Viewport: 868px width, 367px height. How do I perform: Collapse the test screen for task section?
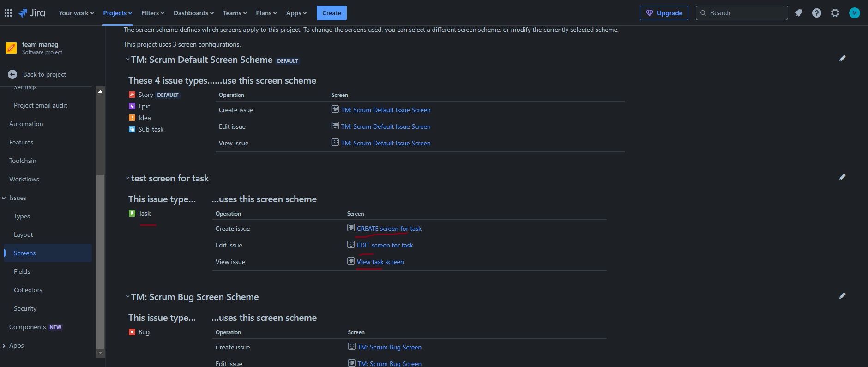127,178
